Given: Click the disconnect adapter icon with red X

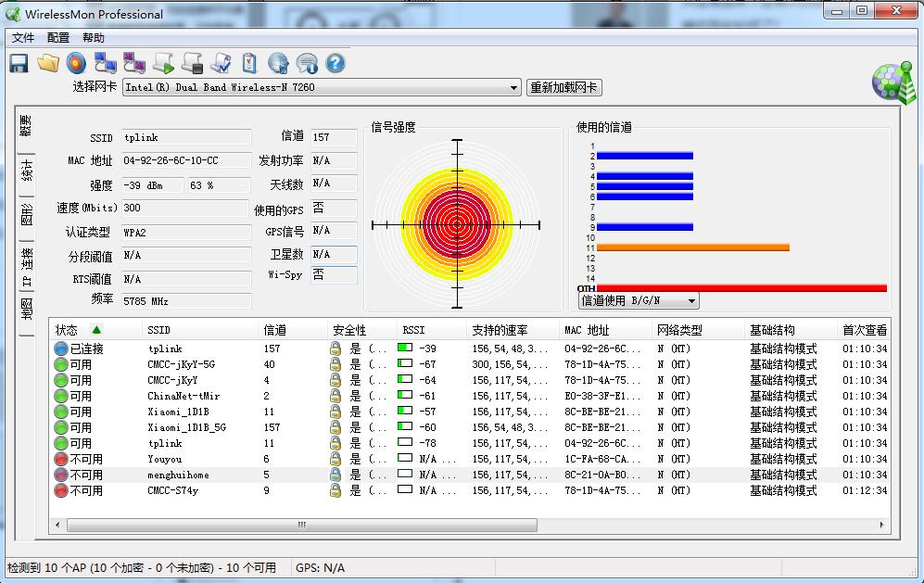Looking at the screenshot, I should 133,62.
